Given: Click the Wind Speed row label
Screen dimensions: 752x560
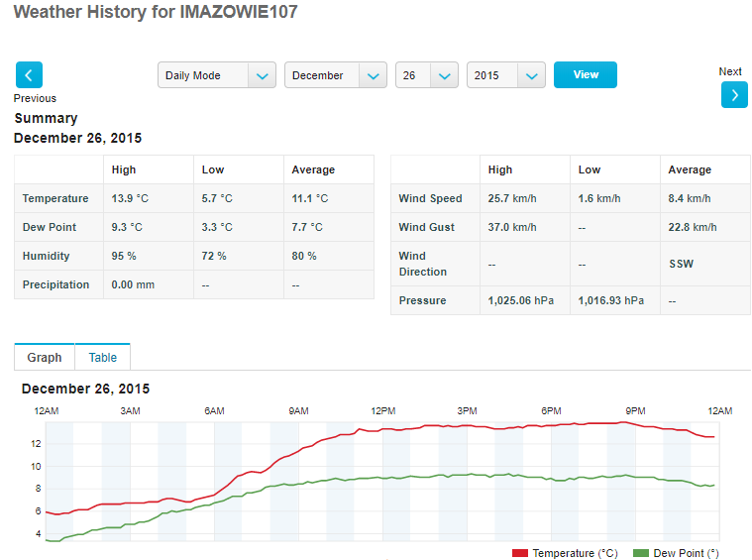Looking at the screenshot, I should [x=432, y=198].
